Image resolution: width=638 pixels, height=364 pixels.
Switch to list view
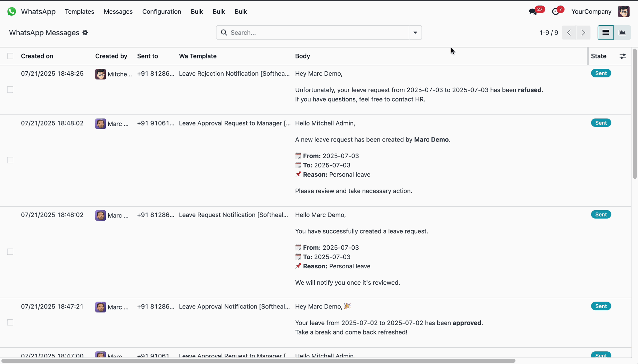[x=605, y=33]
